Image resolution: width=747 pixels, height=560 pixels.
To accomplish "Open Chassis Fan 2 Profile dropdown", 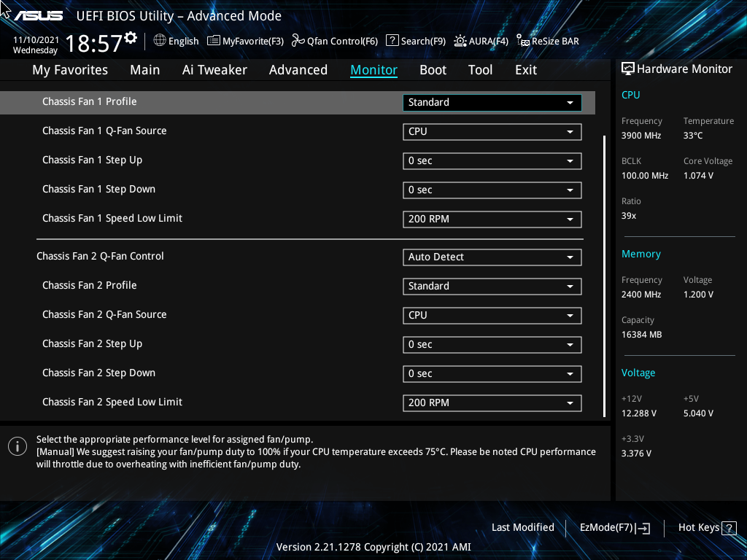I will (492, 286).
